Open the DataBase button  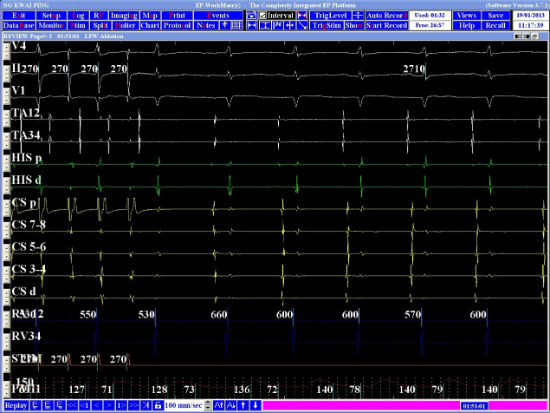[19, 26]
